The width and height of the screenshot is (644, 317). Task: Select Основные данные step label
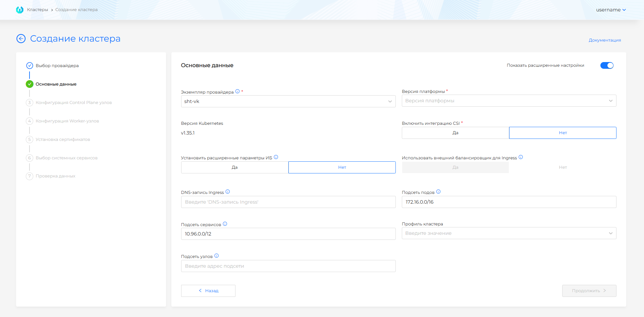56,84
